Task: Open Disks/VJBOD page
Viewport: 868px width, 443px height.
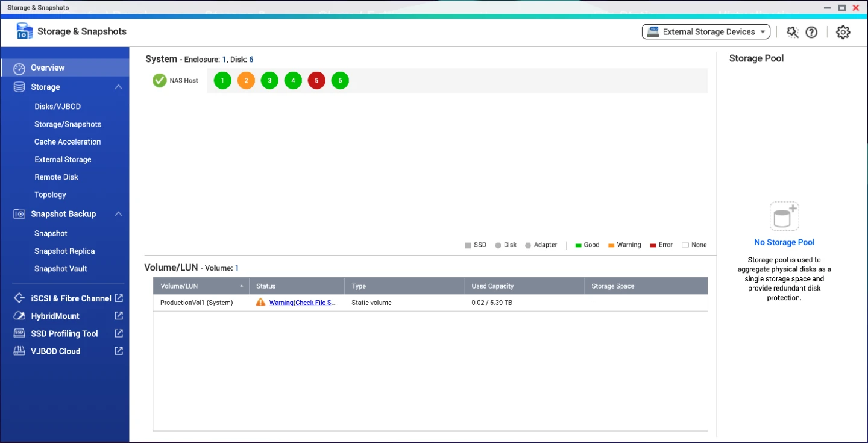Action: [x=57, y=106]
